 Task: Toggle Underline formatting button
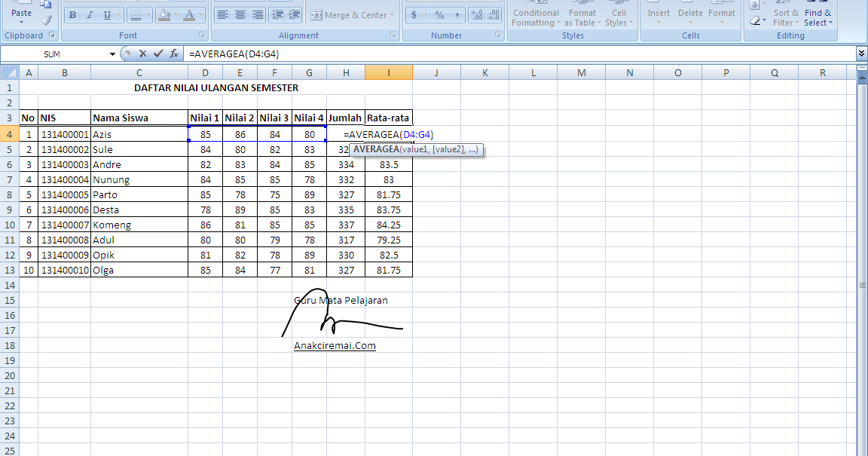[106, 15]
